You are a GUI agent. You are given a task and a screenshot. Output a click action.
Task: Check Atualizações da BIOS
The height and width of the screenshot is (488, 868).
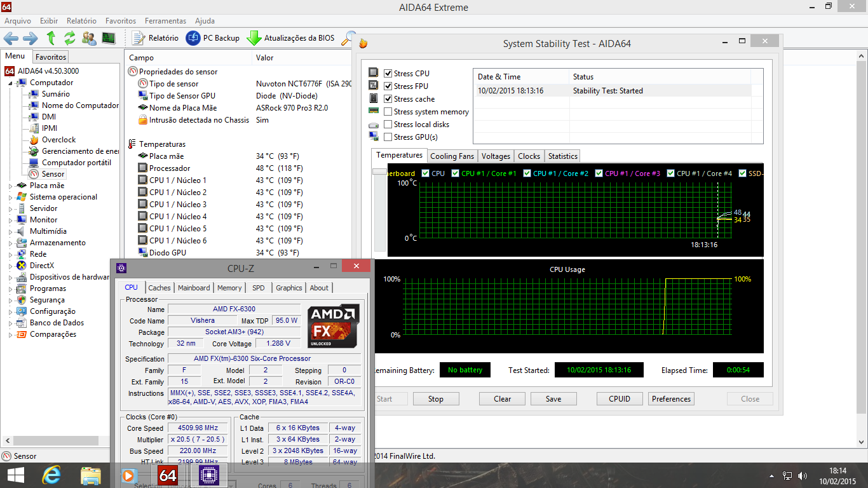290,38
